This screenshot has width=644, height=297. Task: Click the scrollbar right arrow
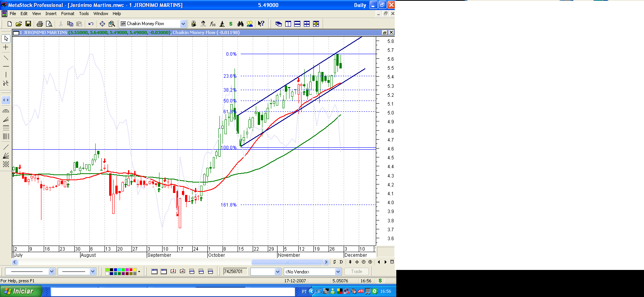(326, 262)
